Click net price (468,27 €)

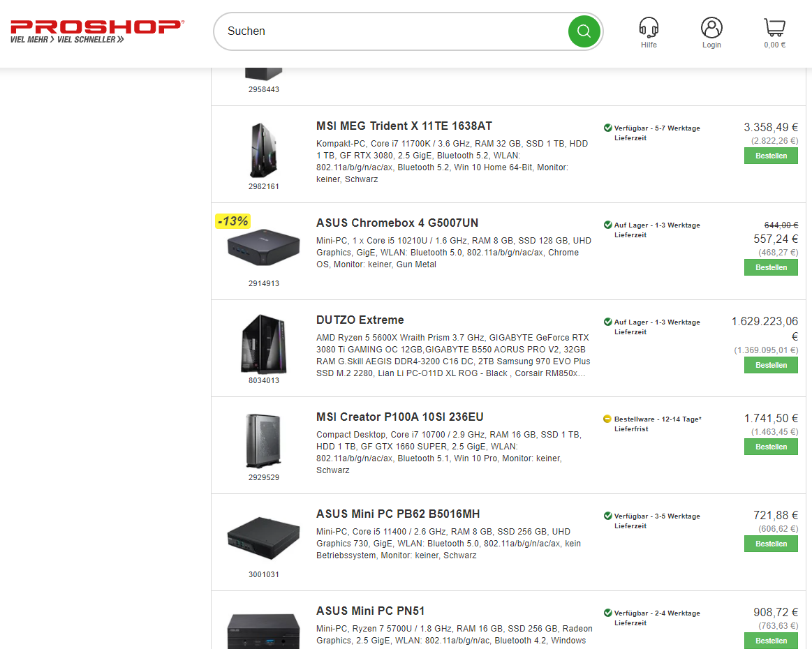(x=778, y=253)
